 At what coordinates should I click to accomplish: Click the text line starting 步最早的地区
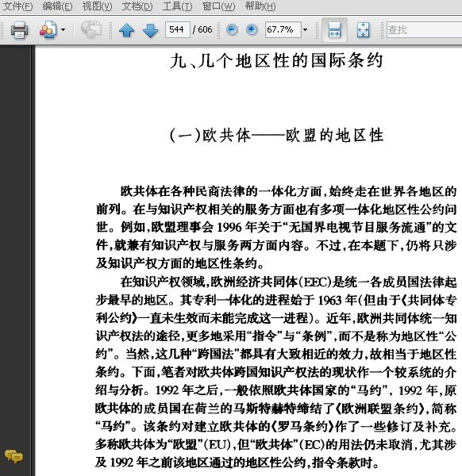pos(276,300)
